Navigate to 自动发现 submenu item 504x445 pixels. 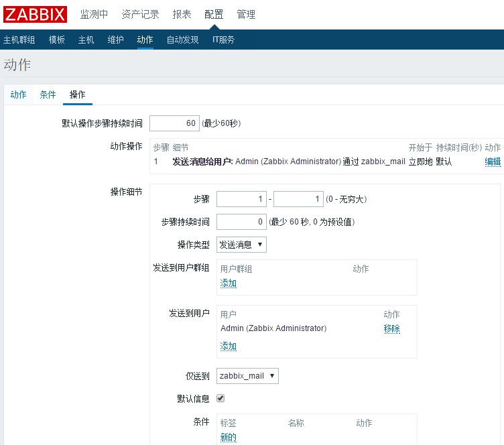click(182, 40)
